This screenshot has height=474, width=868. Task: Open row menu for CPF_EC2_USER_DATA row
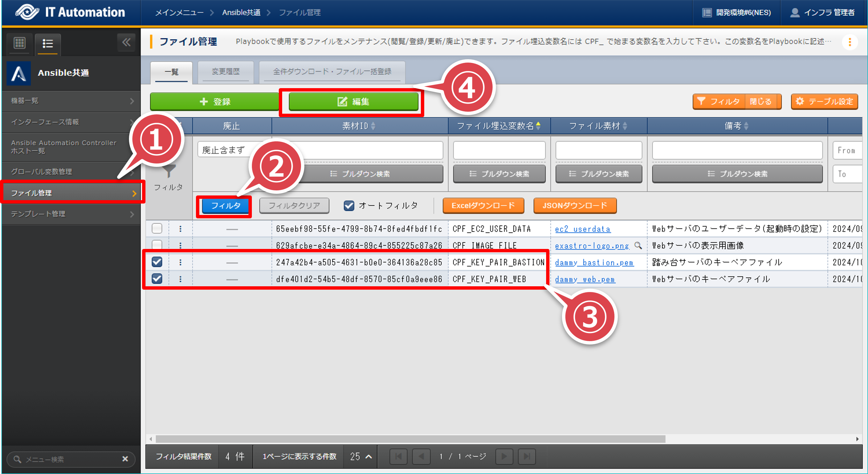[x=180, y=229]
